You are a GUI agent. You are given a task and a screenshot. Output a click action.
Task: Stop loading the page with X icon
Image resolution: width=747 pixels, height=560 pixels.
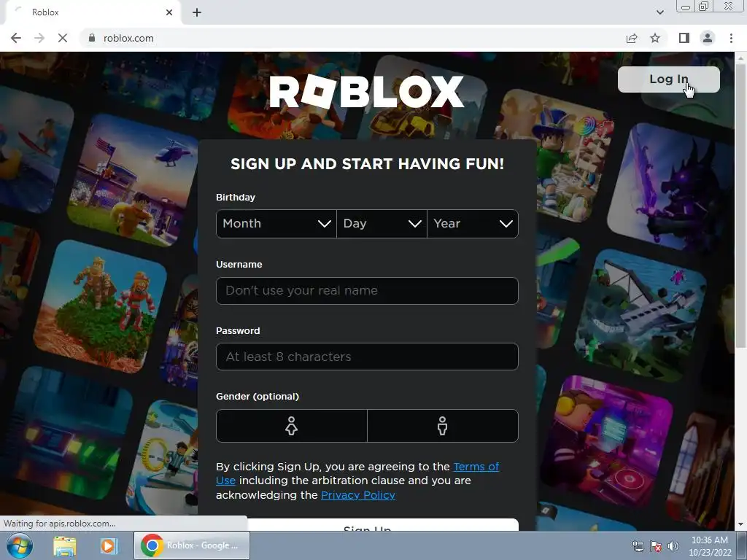click(63, 38)
